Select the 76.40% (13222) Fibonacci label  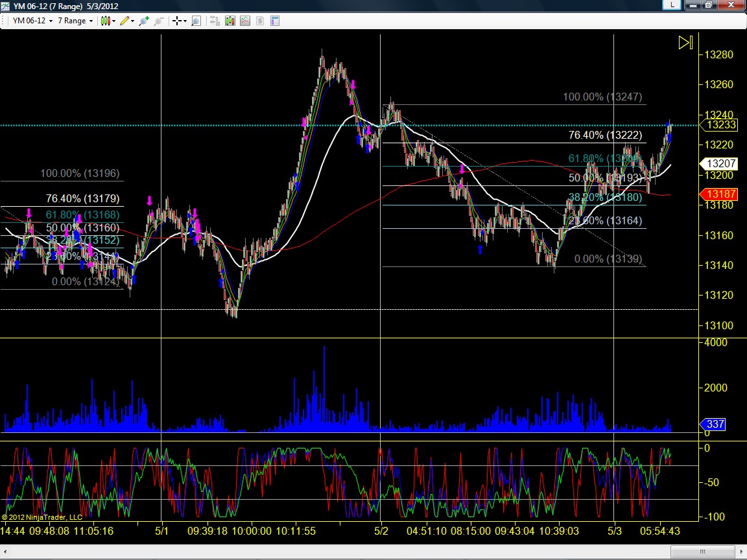605,135
